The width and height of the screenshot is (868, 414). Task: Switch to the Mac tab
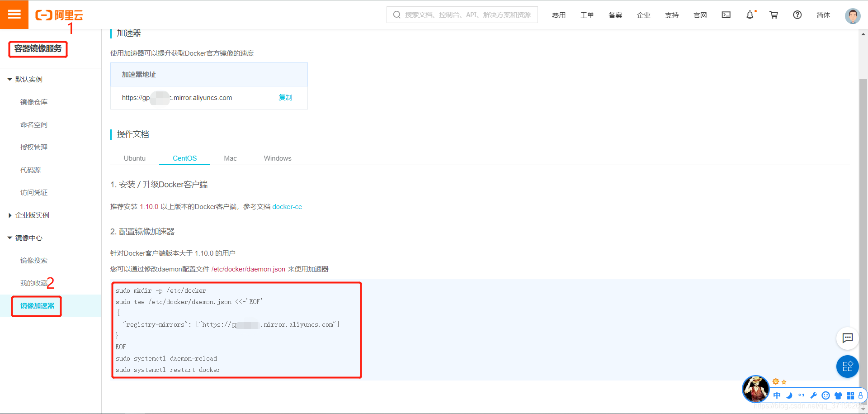pos(230,158)
